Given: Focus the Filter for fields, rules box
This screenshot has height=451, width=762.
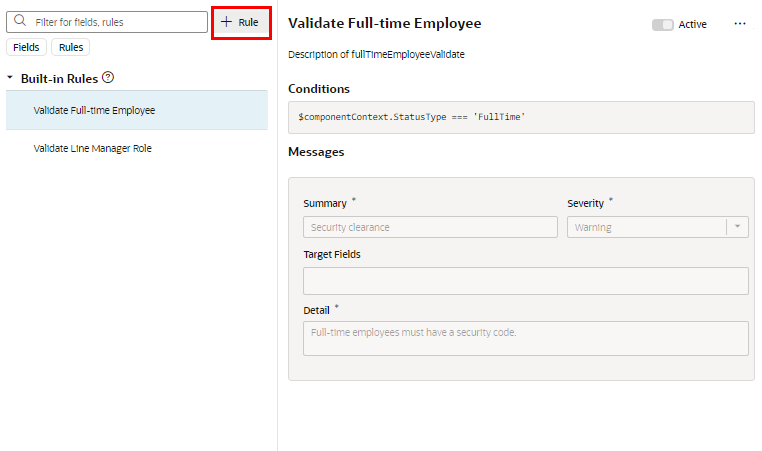Looking at the screenshot, I should point(107,22).
